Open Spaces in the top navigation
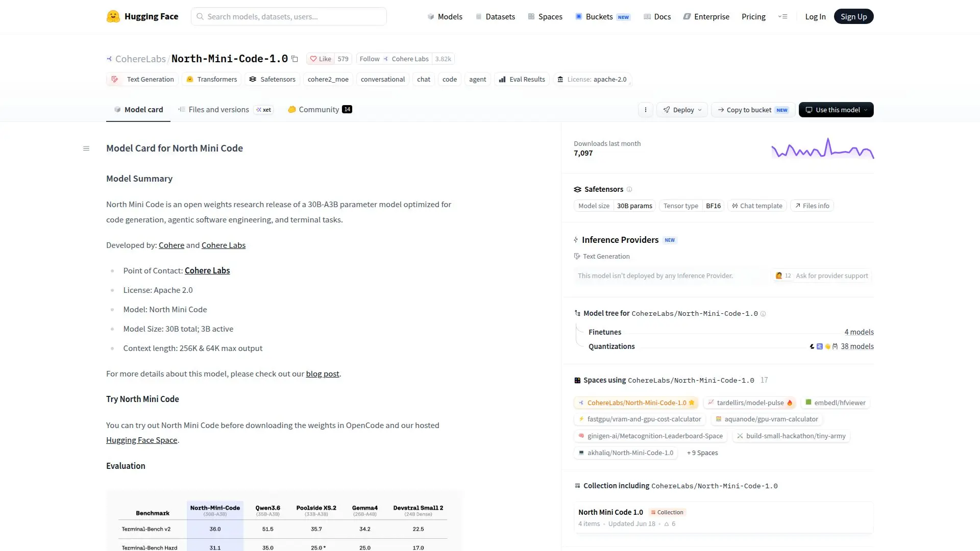Image resolution: width=980 pixels, height=551 pixels. [x=545, y=16]
